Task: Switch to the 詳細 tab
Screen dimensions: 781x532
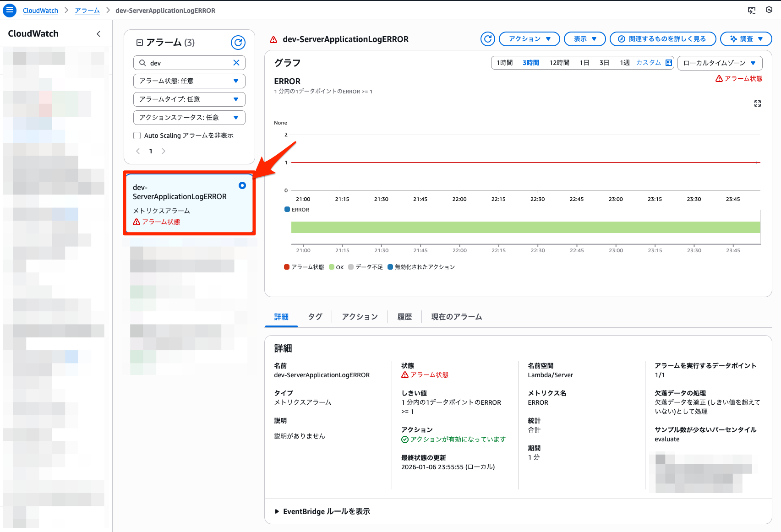Action: point(281,317)
